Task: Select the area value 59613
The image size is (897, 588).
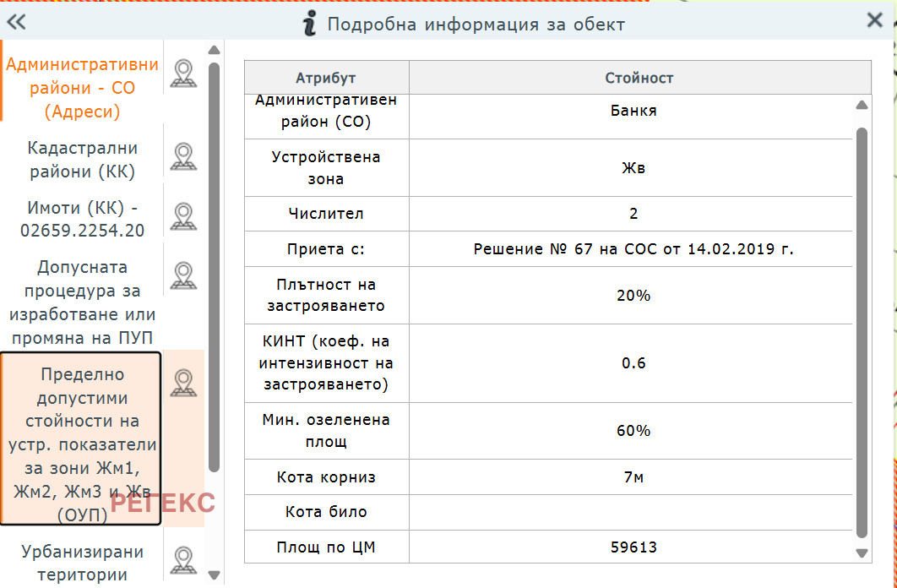Action: pyautogui.click(x=633, y=547)
